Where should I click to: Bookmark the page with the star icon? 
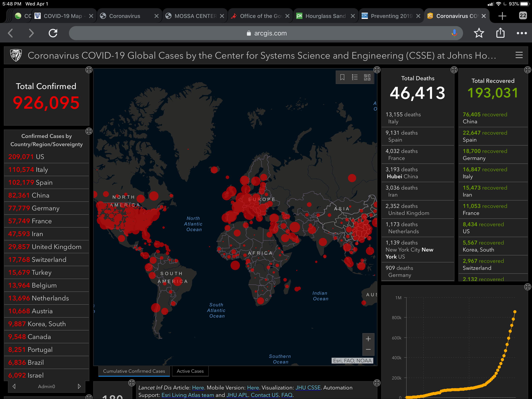[479, 33]
